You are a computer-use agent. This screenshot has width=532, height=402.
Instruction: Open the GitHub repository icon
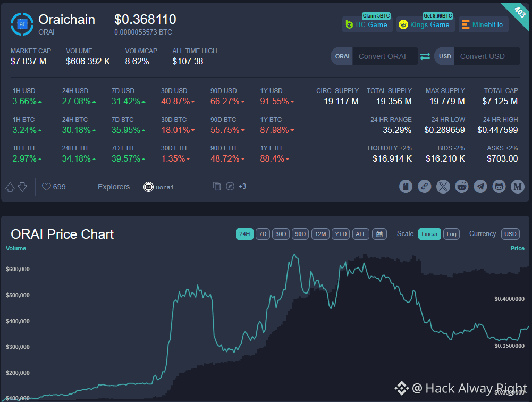(499, 187)
